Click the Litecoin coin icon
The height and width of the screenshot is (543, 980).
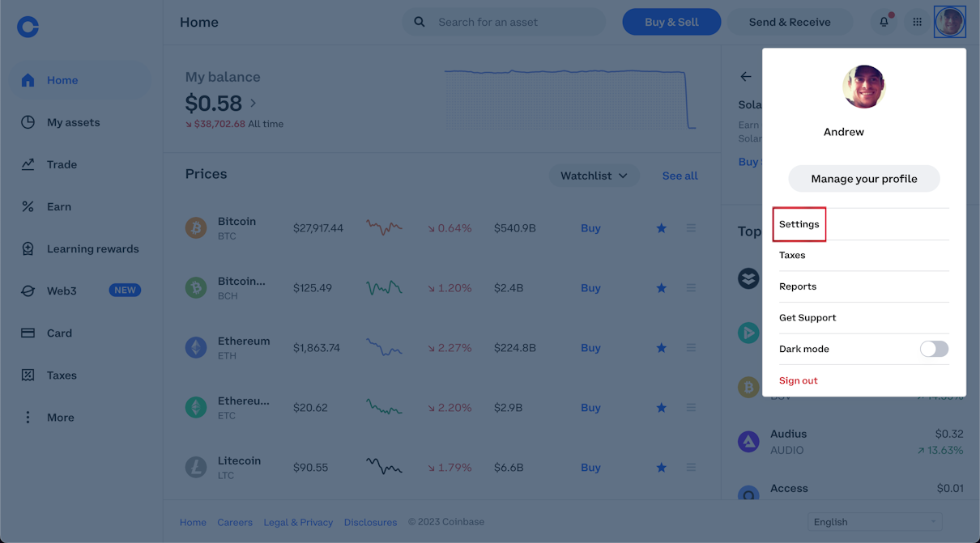(196, 467)
